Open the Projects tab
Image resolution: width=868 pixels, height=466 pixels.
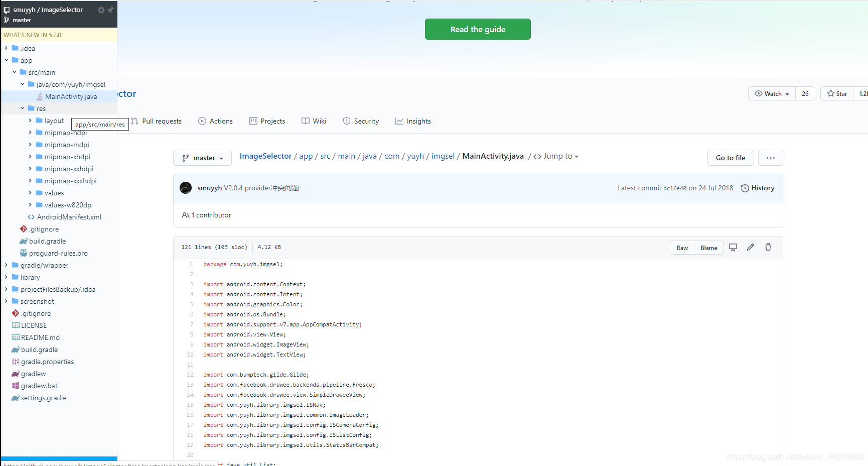(267, 121)
